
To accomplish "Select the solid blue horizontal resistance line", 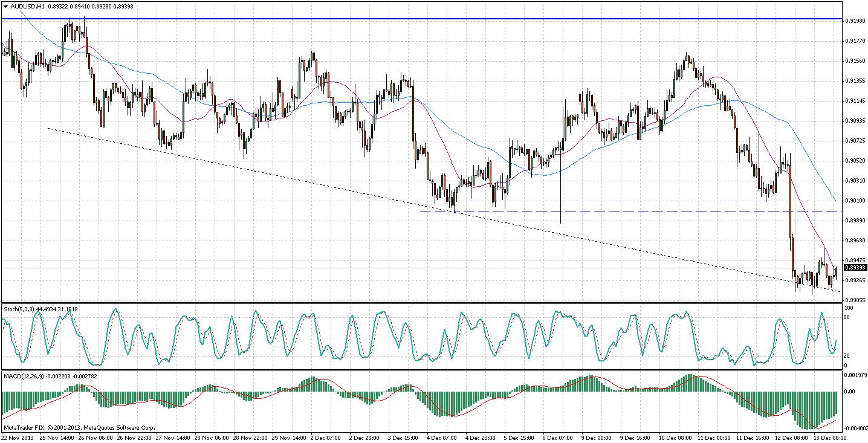I will pos(423,19).
